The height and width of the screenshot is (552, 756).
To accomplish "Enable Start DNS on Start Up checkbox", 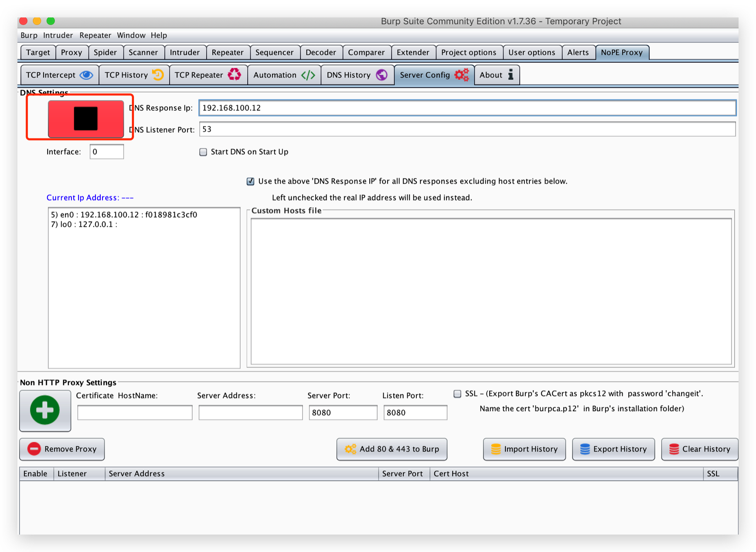I will [203, 152].
